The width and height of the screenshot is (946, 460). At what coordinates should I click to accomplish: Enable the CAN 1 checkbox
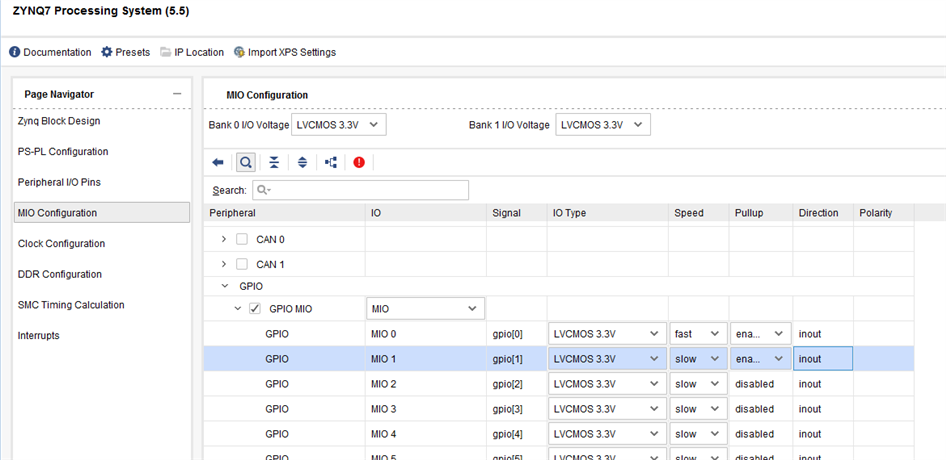pos(242,264)
